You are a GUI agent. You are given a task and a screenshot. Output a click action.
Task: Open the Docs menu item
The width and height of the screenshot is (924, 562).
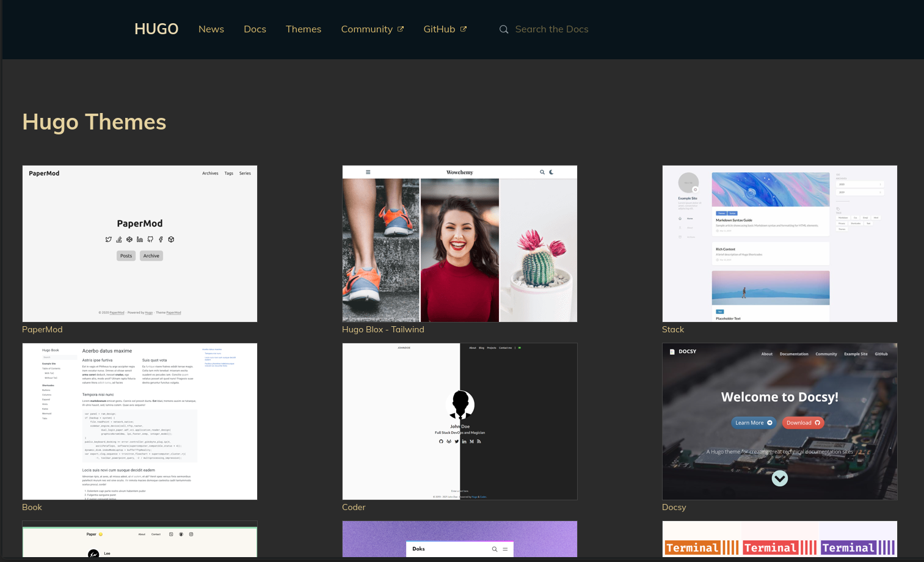pyautogui.click(x=255, y=29)
